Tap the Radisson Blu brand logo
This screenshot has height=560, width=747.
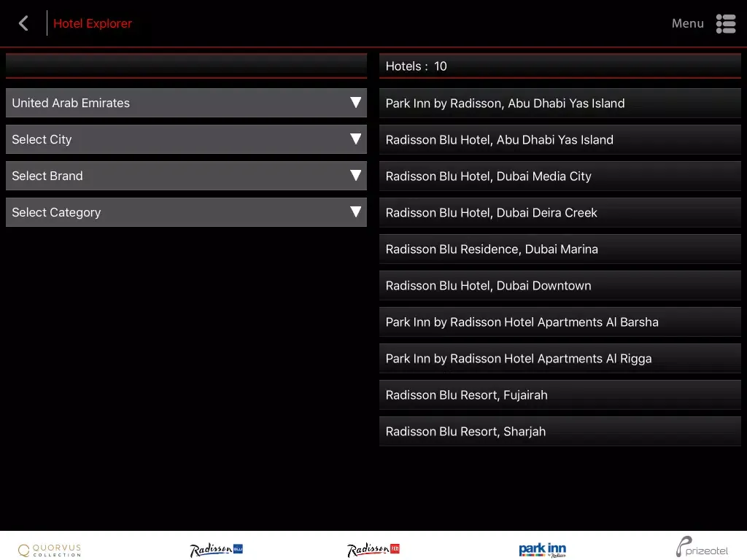point(216,550)
